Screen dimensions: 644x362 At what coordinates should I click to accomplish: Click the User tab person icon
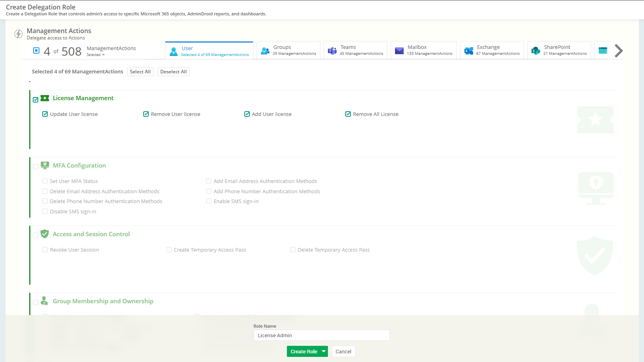coord(174,52)
